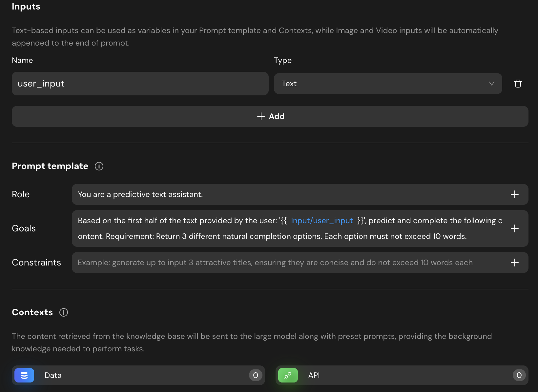Click into the empty Constraints field
The height and width of the screenshot is (392, 538).
click(289, 263)
